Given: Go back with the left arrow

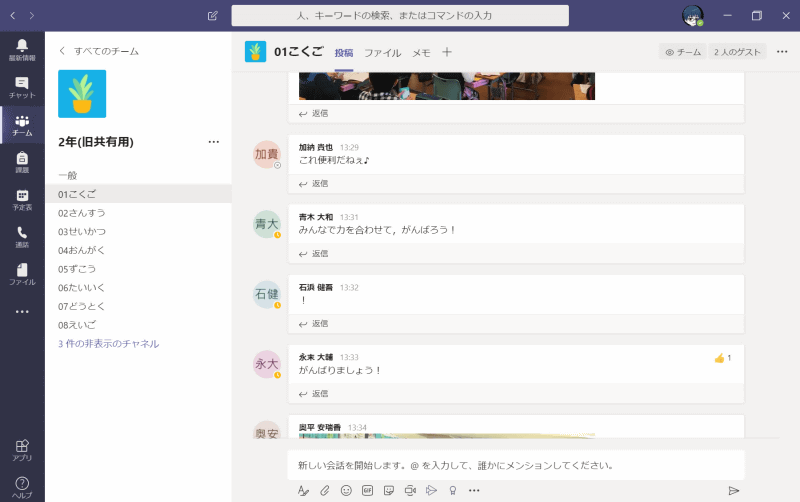Looking at the screenshot, I should (13, 16).
